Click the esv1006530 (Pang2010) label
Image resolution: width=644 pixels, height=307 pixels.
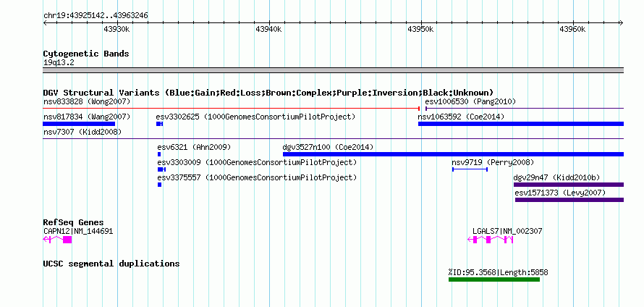pyautogui.click(x=470, y=101)
